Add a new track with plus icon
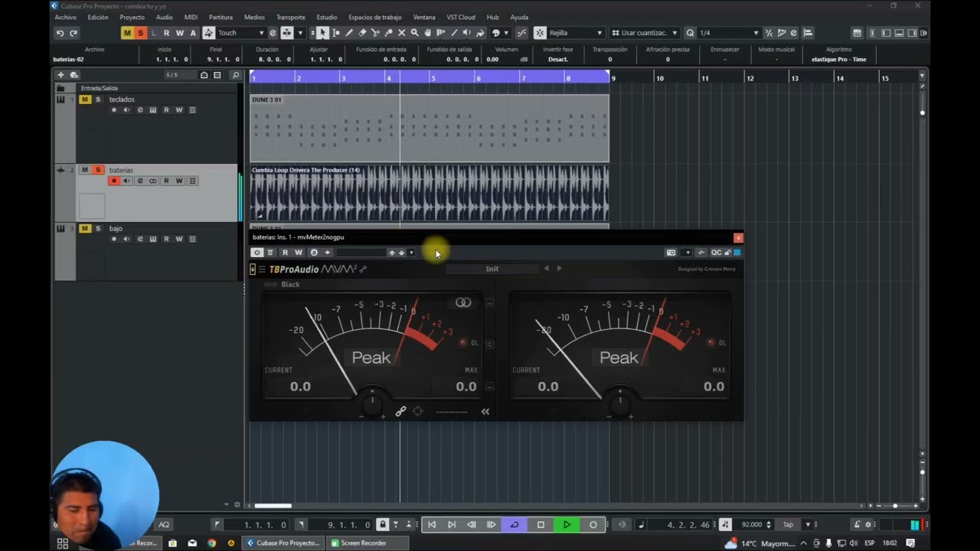 tap(60, 75)
